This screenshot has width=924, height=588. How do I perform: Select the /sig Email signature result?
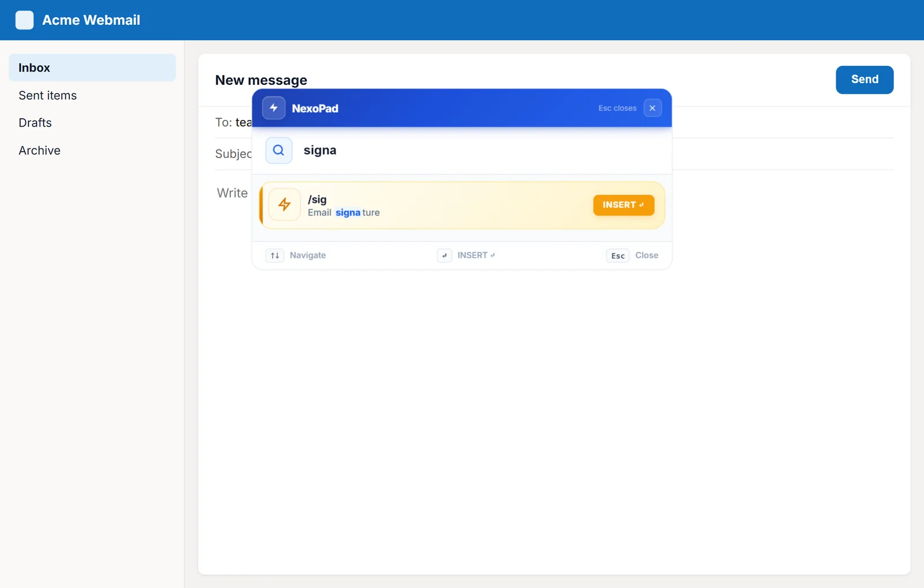[462, 205]
